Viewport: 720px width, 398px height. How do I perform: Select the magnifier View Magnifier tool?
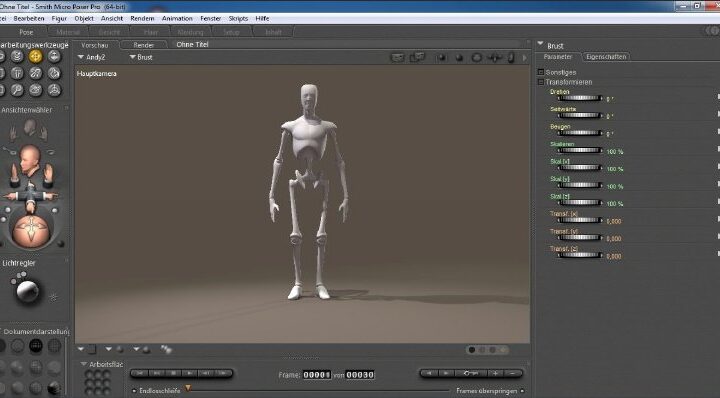point(17,90)
